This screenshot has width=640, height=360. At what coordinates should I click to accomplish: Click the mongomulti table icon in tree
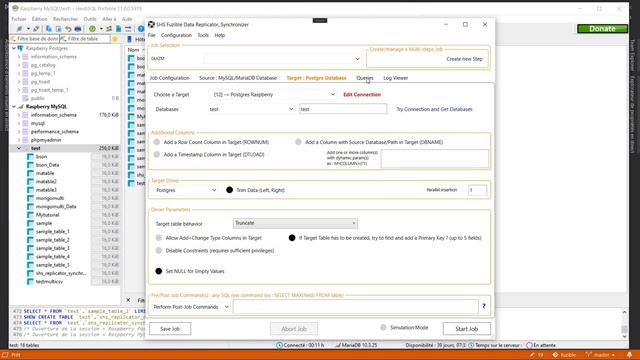click(30, 198)
